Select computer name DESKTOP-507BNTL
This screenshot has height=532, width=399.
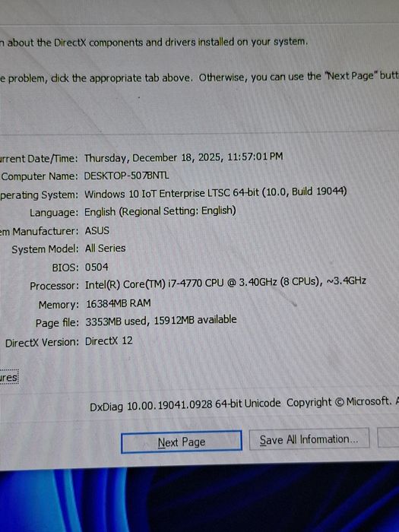[127, 176]
